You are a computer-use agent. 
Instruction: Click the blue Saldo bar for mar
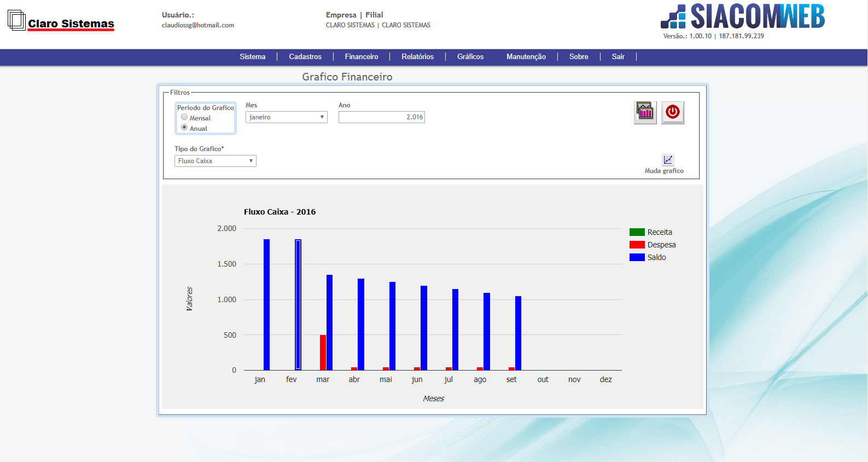(330, 322)
